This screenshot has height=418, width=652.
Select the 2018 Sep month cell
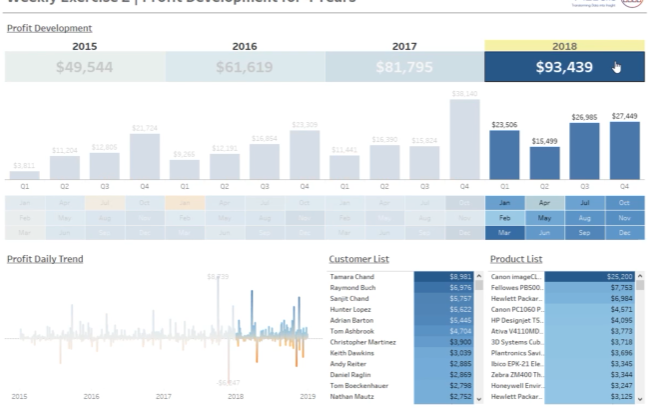coord(585,233)
